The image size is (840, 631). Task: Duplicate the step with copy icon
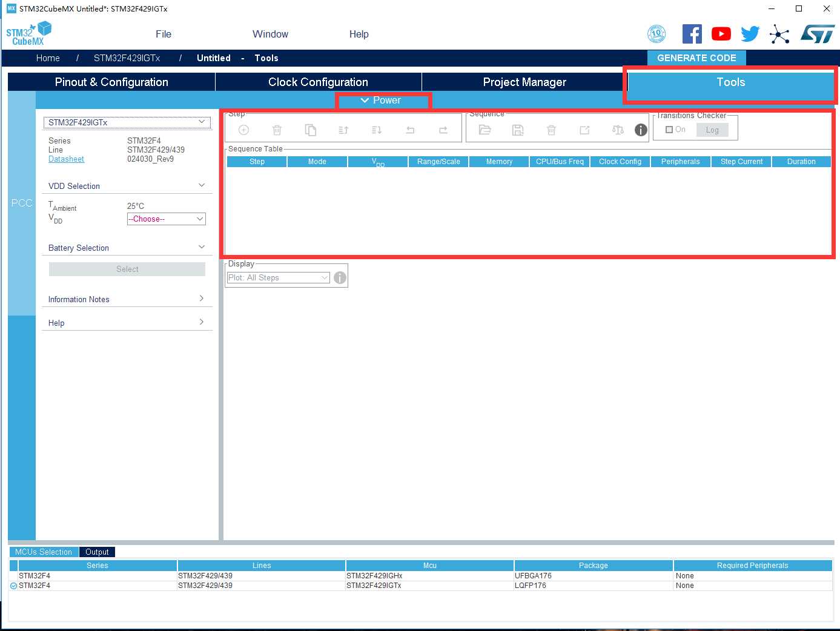click(x=310, y=130)
